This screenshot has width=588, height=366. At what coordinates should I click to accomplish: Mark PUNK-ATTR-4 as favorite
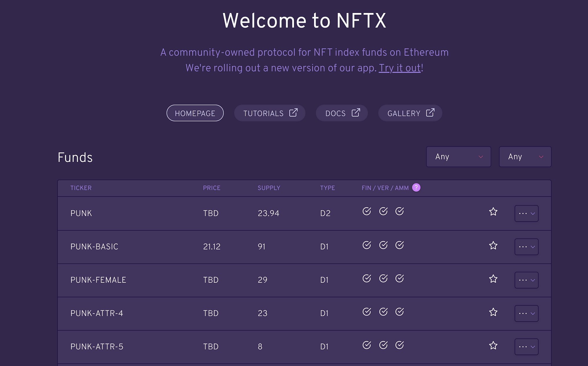click(493, 312)
